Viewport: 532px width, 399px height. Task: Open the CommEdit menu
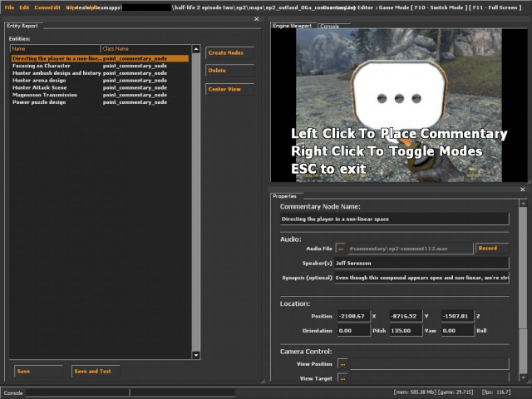(x=47, y=7)
